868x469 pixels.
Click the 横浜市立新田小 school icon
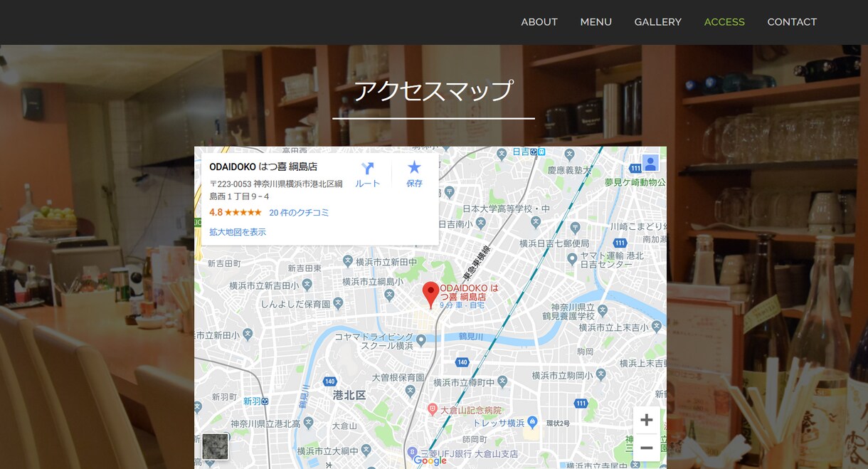click(x=247, y=333)
